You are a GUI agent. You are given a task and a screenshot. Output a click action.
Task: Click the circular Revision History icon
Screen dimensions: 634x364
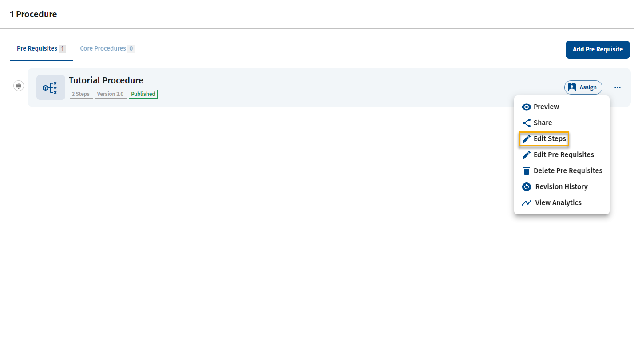point(527,187)
